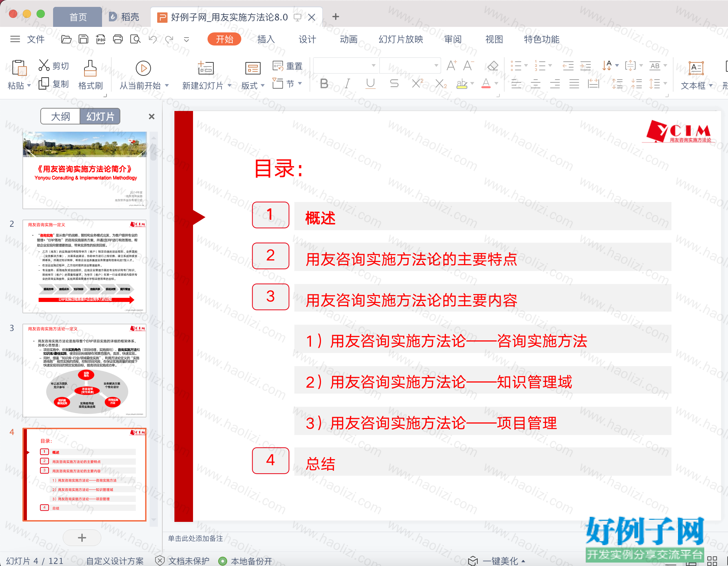Screen dimensions: 728x566
Task: Click the reset layout icon
Action: [278, 65]
